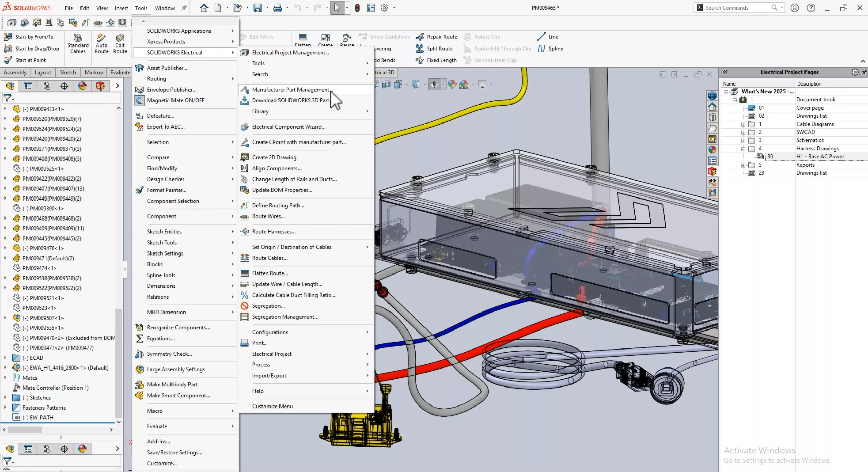Click the Print icon in the toolbar
Image resolution: width=868 pixels, height=472 pixels.
coord(277,8)
